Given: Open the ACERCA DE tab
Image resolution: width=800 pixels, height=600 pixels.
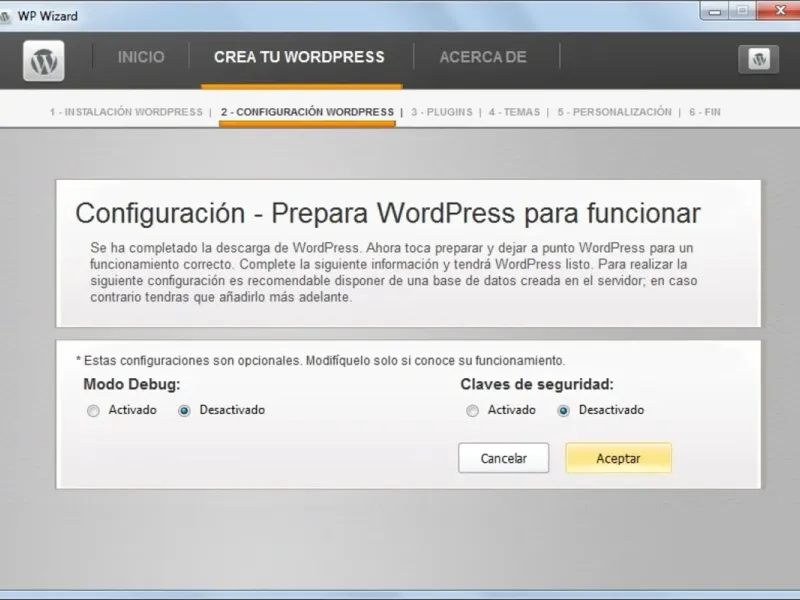Looking at the screenshot, I should (483, 57).
